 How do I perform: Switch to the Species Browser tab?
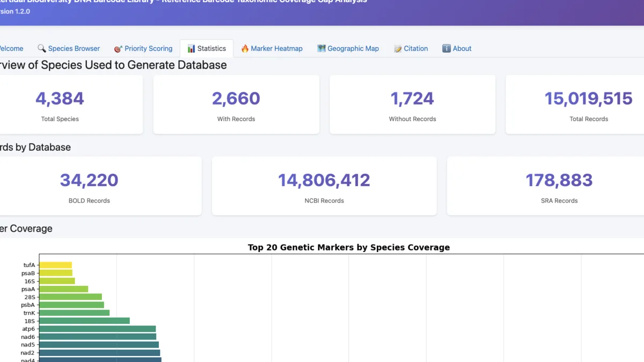pos(69,48)
